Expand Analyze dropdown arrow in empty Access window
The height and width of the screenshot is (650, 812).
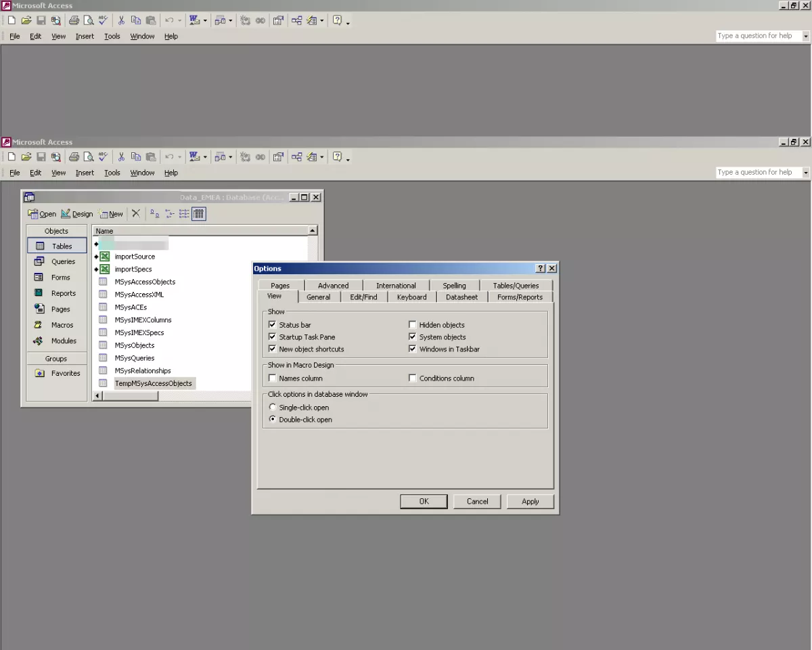[230, 20]
